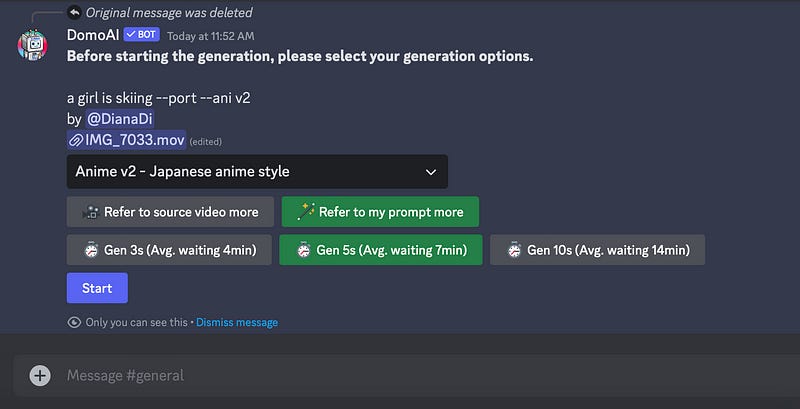Click the 'Today at 11:52 AM' timestamp
800x409 pixels.
[211, 36]
